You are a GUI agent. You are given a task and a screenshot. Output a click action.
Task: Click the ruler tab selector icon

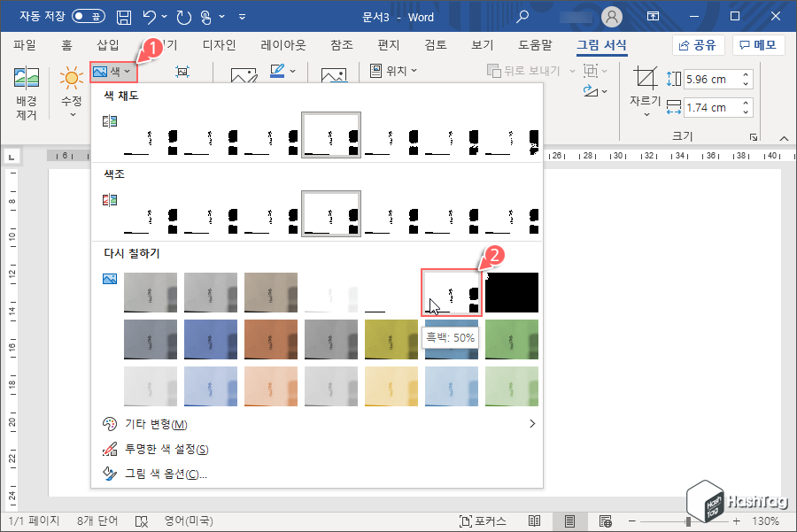(12, 157)
